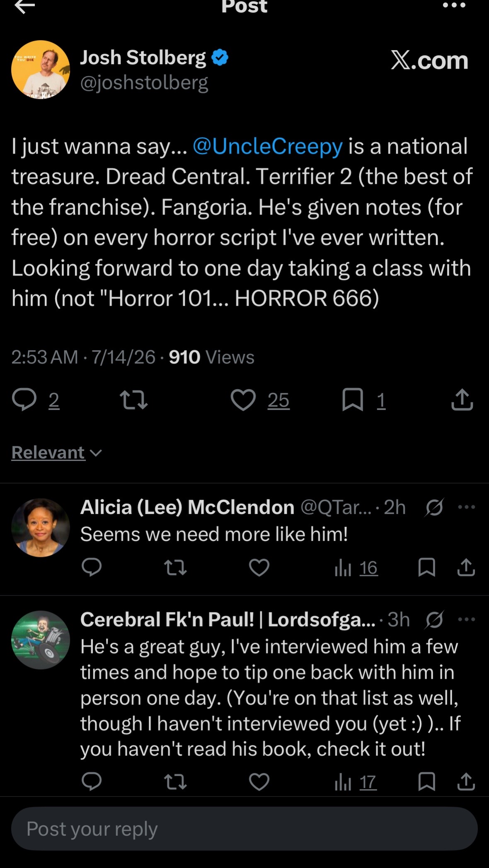Viewport: 489px width, 868px height.
Task: Open more options on Cerebral Paul's reply
Action: pos(467,620)
